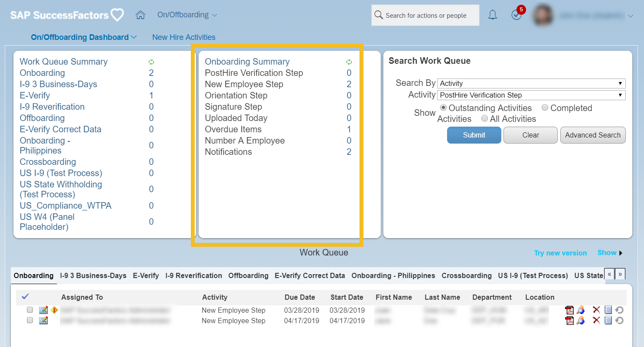Open the Activity dropdown
The height and width of the screenshot is (347, 644).
tap(531, 95)
